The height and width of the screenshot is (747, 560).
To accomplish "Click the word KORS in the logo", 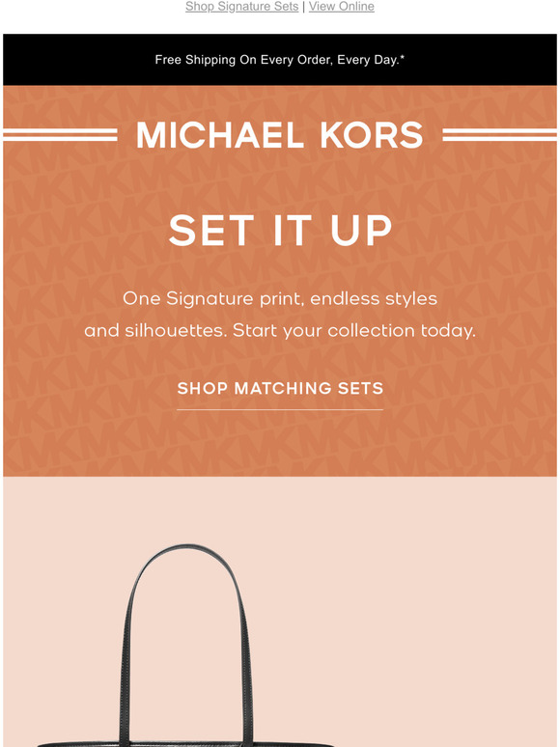I will pos(372,135).
